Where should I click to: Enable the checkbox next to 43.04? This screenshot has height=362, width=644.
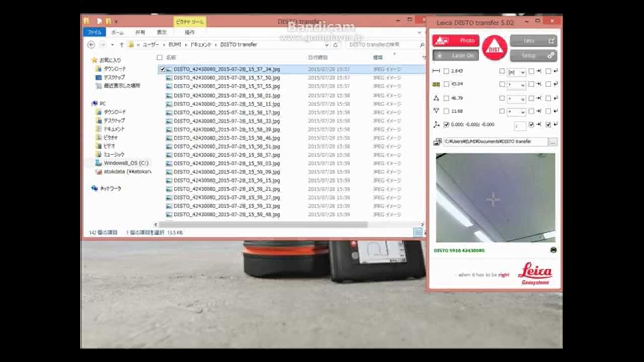point(446,84)
